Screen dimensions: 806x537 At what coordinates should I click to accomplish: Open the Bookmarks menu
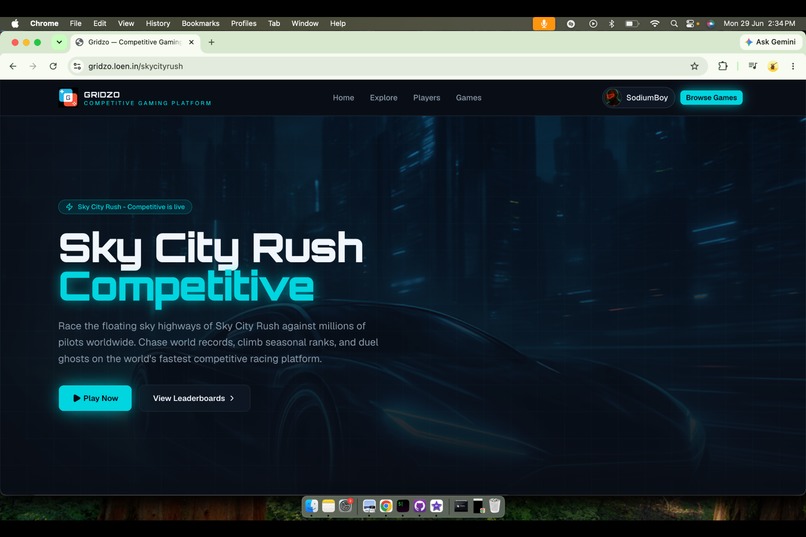pyautogui.click(x=200, y=24)
